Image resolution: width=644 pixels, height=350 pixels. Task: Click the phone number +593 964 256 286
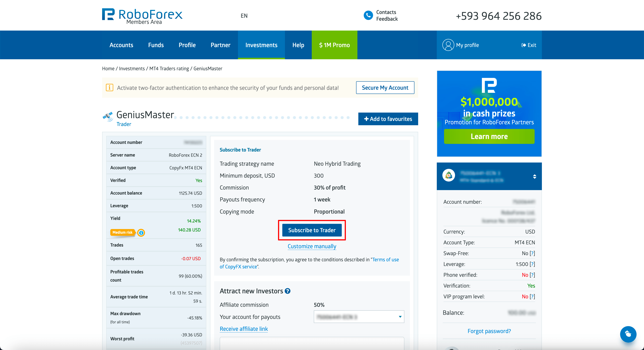coord(498,16)
